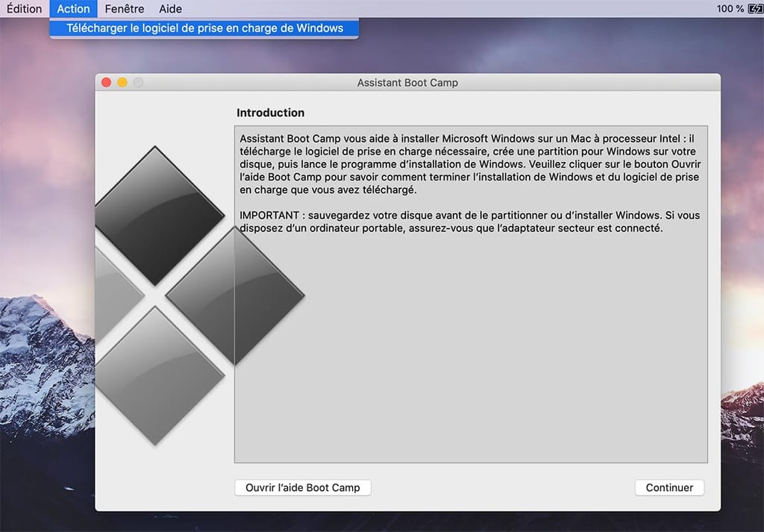The image size is (764, 532).
Task: Click the Assistant Boot Camp title bar
Action: click(407, 82)
